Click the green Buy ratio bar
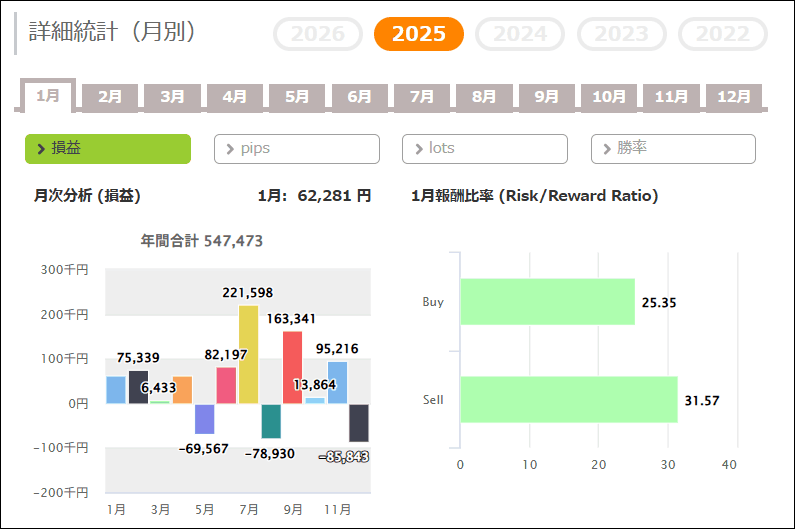This screenshot has height=529, width=795. click(547, 302)
